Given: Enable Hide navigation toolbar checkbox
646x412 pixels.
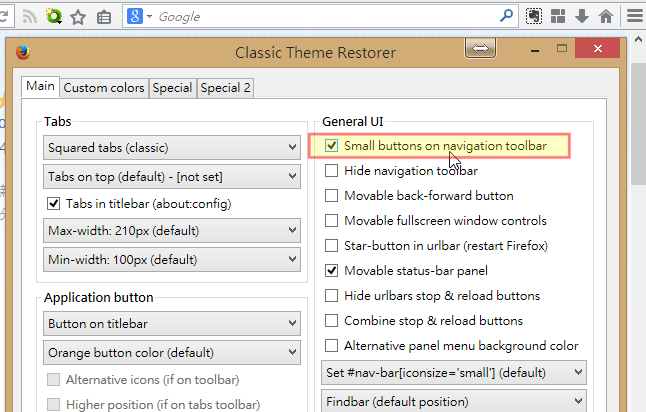Looking at the screenshot, I should tap(331, 171).
